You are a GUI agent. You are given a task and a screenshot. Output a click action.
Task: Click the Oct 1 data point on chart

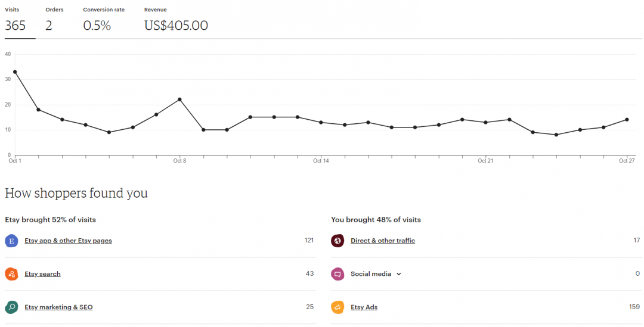point(15,72)
